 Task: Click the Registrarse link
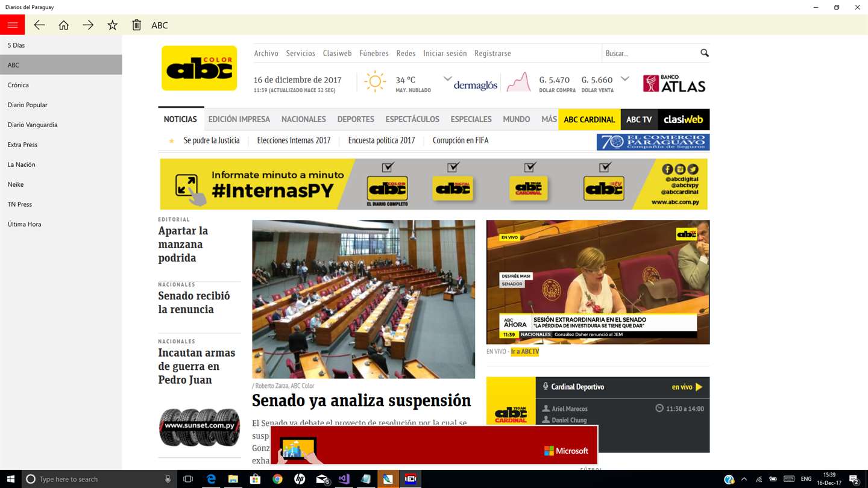492,53
